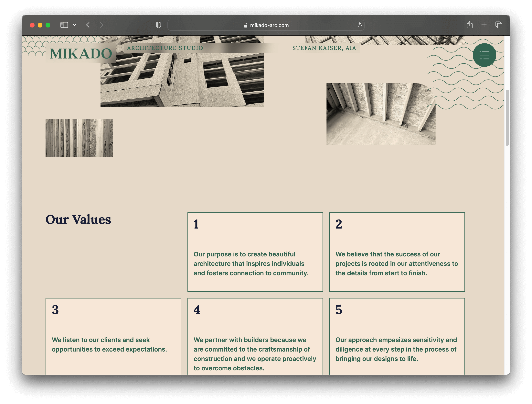Screen dimensions: 532x404
Task: Open the privacy report shield icon
Action: [x=158, y=25]
